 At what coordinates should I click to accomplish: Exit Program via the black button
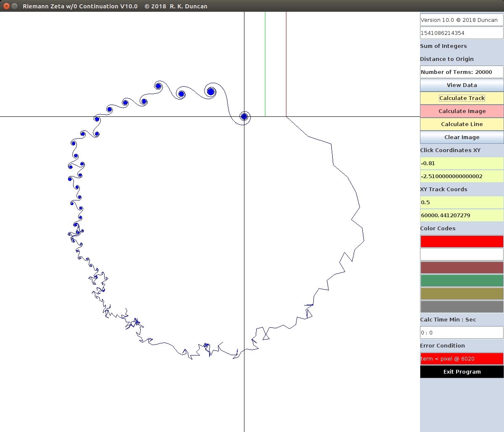(x=462, y=371)
